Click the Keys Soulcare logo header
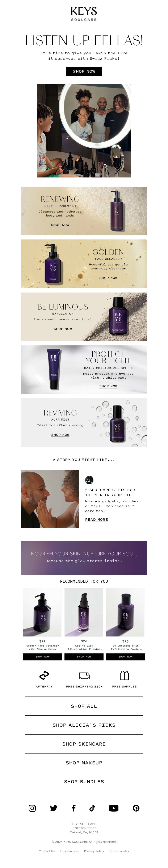Screen dimensions: 168x868 point(84,14)
